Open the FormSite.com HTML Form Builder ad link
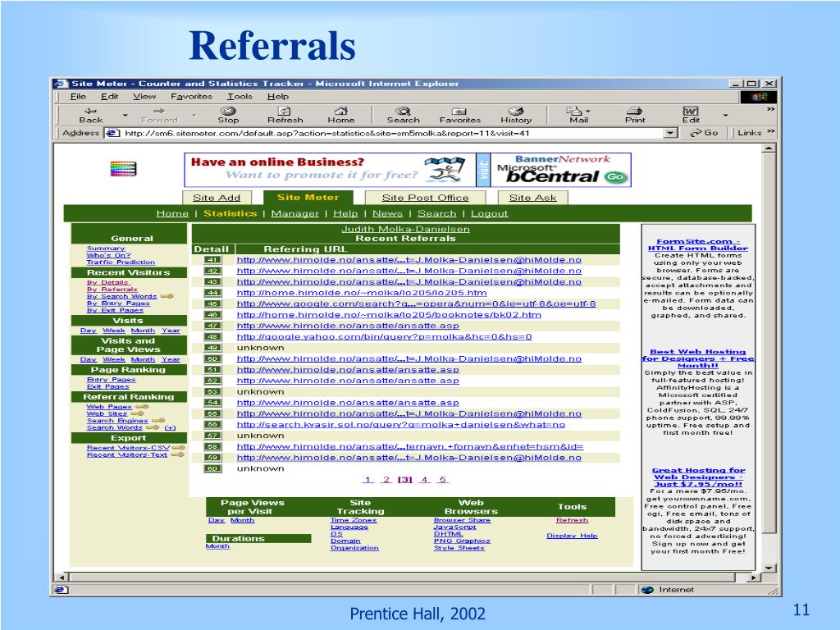This screenshot has width=840, height=630. pos(698,244)
